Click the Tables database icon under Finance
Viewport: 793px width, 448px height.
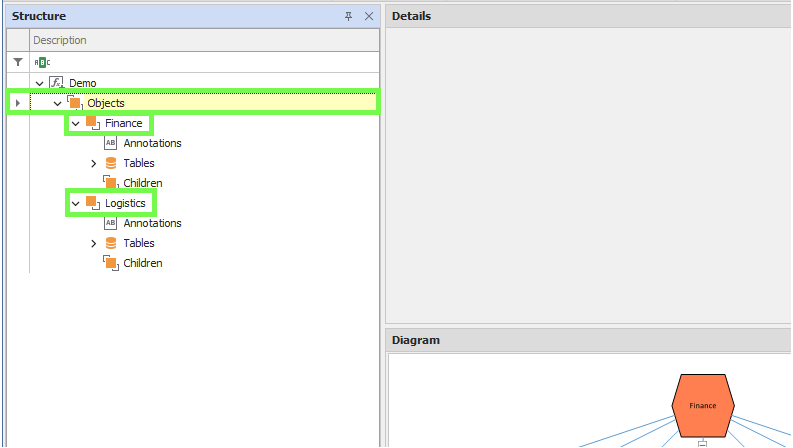pos(111,163)
